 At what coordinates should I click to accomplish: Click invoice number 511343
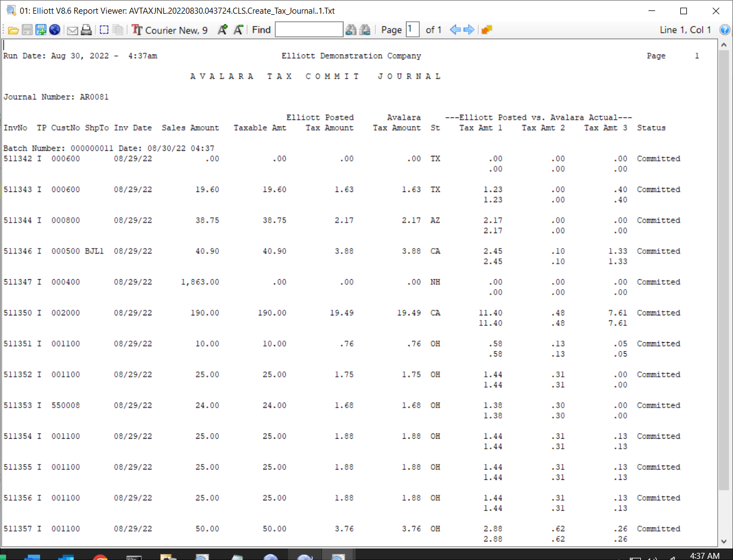[x=18, y=189]
